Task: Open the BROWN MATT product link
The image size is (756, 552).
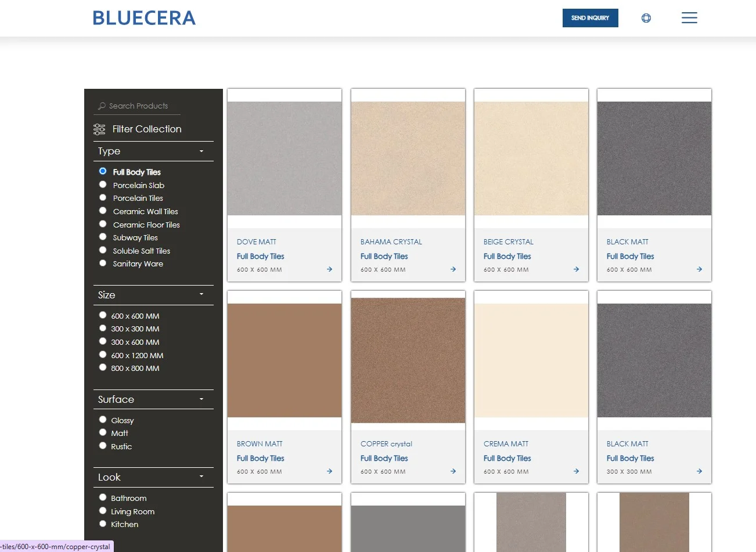Action: point(260,444)
